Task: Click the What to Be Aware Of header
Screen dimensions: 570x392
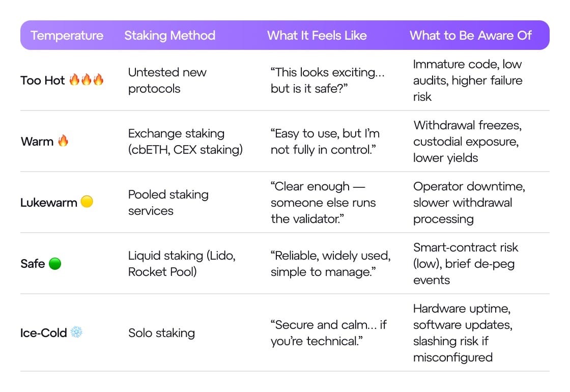Action: pyautogui.click(x=470, y=35)
